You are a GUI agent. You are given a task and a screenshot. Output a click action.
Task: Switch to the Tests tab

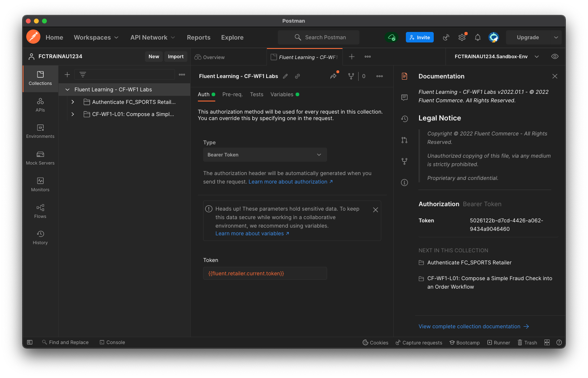tap(256, 95)
